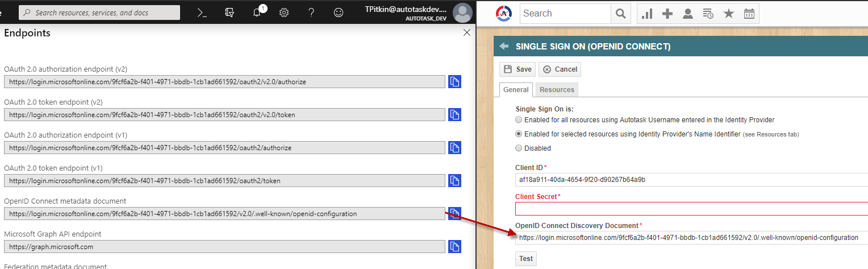Run Autotask search magnifier
The image size is (868, 269).
click(621, 13)
